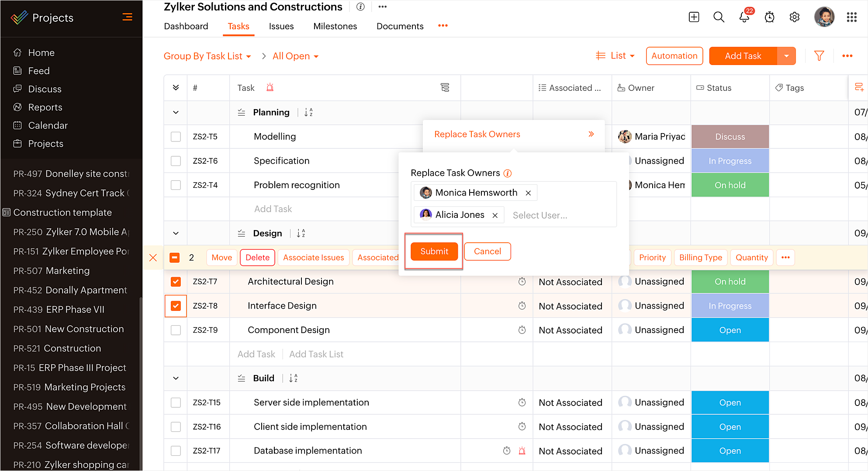Sort Design task list A to Z
Screen dimensions: 868x471
(301, 233)
